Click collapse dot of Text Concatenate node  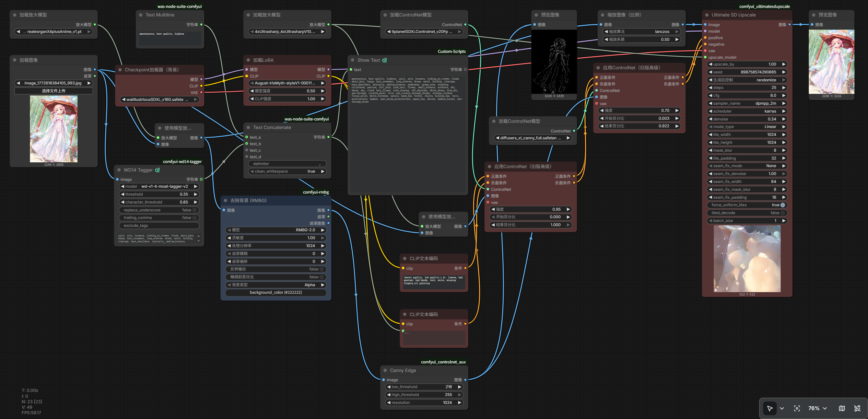coord(248,127)
